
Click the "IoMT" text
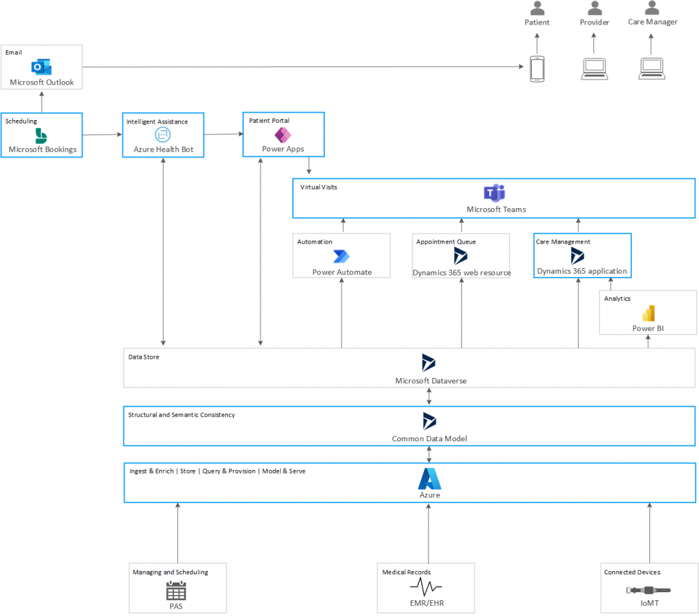(x=650, y=603)
